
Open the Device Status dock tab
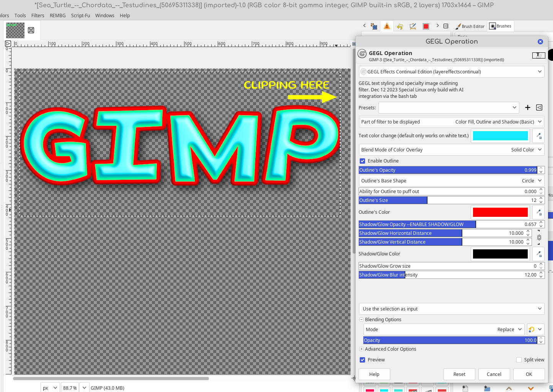[x=374, y=26]
